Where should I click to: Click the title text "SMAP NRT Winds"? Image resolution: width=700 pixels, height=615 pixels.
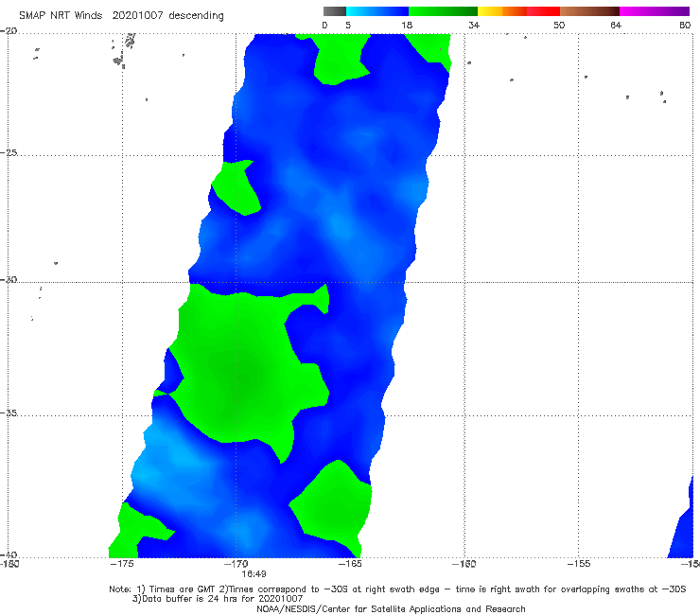(61, 15)
